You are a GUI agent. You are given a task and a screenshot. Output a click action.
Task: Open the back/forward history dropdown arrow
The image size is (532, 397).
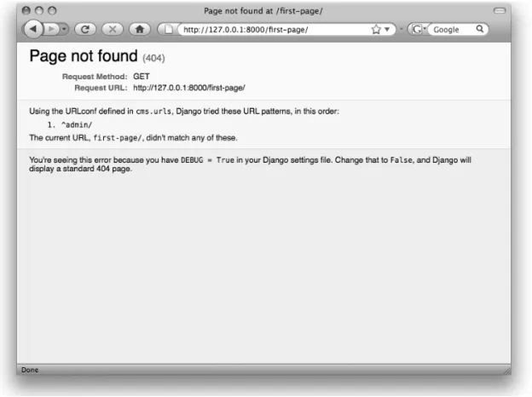[64, 30]
